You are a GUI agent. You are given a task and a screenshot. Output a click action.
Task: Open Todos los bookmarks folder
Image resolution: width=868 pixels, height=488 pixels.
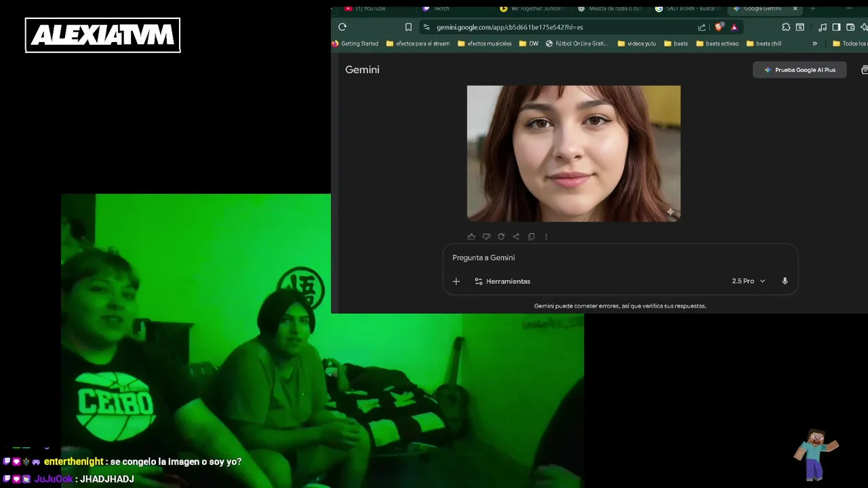(x=850, y=43)
